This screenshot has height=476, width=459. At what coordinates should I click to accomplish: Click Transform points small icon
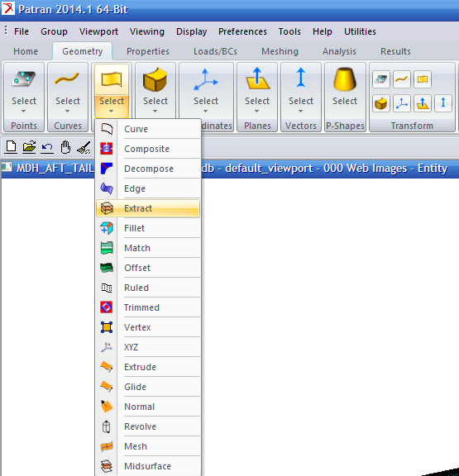381,79
